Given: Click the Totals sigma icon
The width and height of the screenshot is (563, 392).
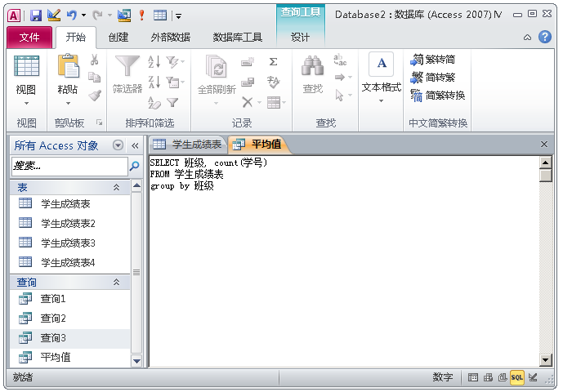Looking at the screenshot, I should point(273,62).
